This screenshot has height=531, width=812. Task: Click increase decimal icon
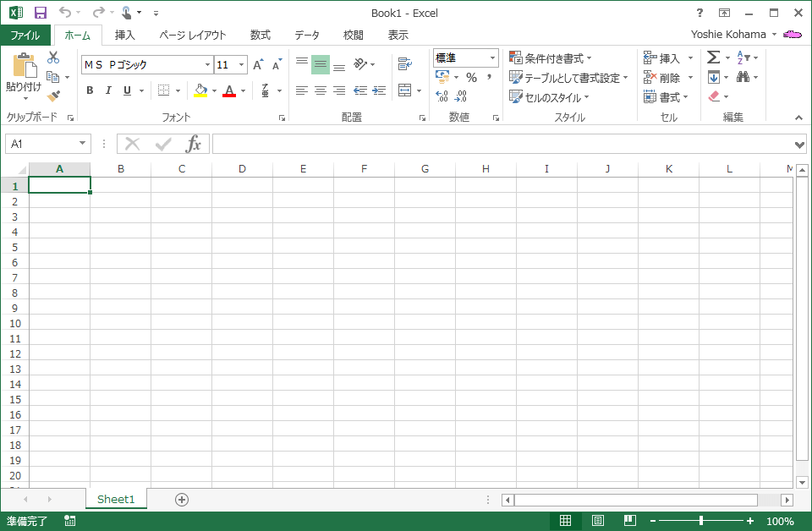[442, 96]
